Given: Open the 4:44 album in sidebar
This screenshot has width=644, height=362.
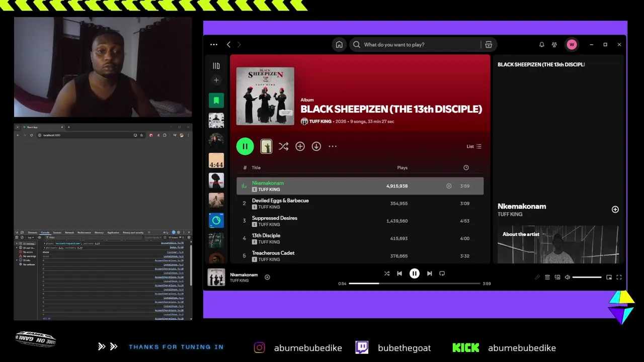Looking at the screenshot, I should pyautogui.click(x=216, y=160).
